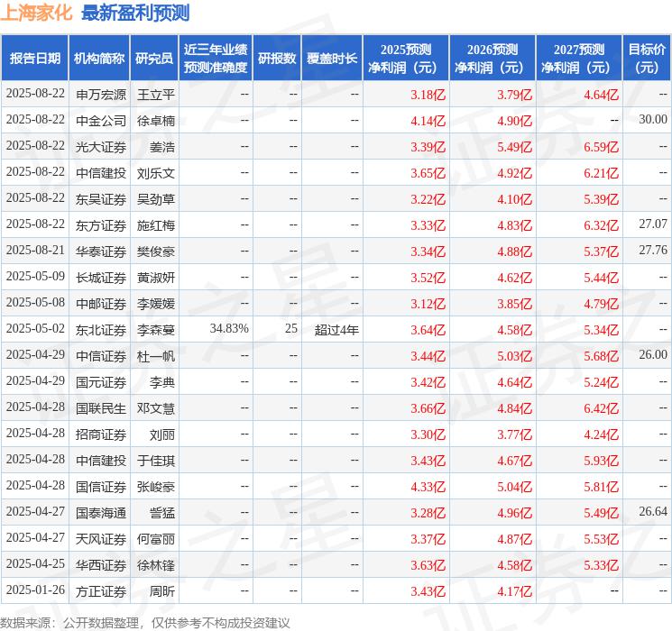Select institution 招商证券
The image size is (672, 631).
[101, 434]
